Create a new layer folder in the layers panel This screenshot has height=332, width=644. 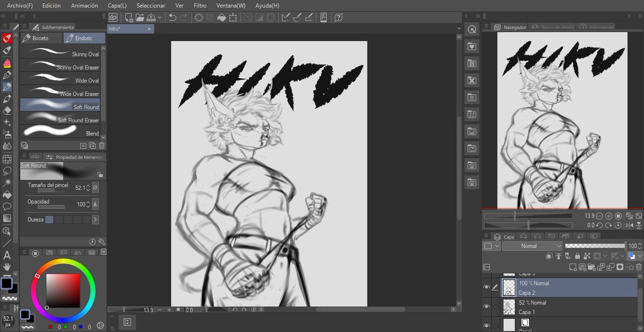(591, 266)
